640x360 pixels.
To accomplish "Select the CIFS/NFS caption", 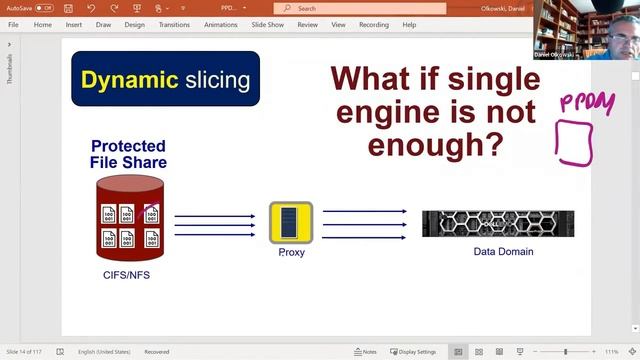I will click(x=126, y=275).
